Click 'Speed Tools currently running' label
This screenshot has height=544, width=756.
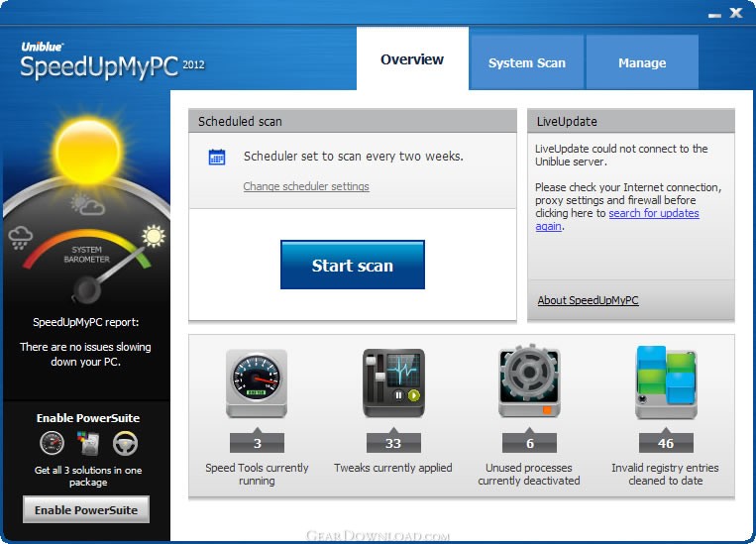[x=257, y=474]
